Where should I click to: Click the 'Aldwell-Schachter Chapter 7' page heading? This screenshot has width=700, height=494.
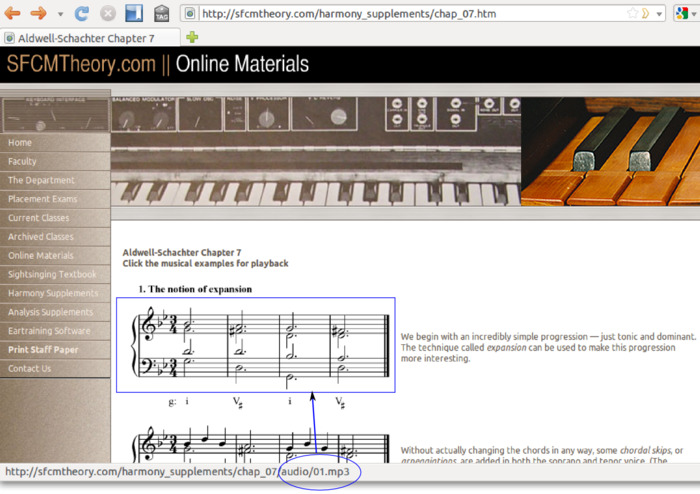(182, 252)
